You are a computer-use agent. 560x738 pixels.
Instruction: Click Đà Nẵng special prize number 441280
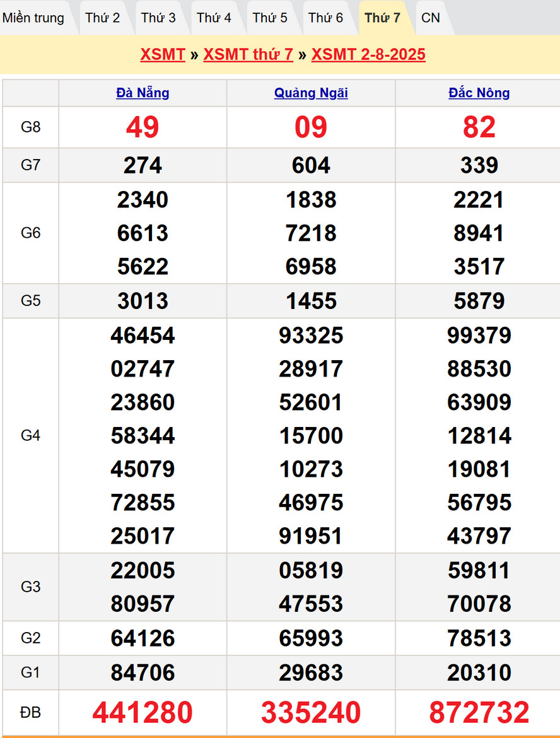click(143, 712)
